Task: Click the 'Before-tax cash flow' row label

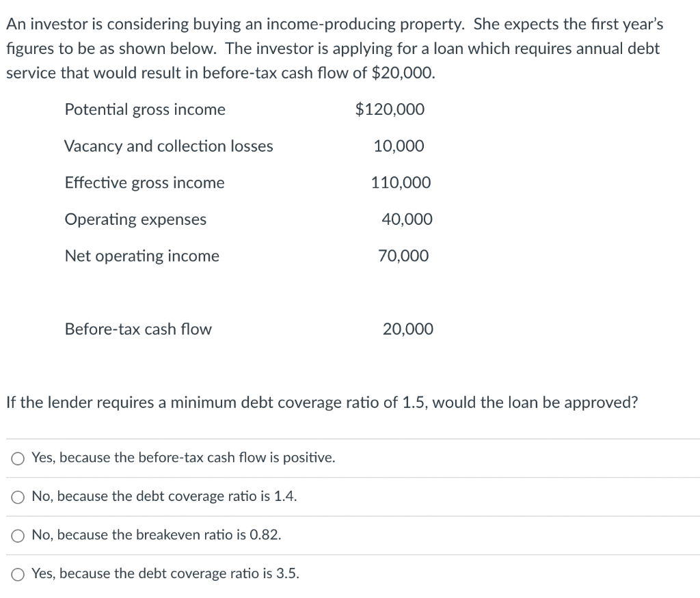Action: tap(138, 329)
